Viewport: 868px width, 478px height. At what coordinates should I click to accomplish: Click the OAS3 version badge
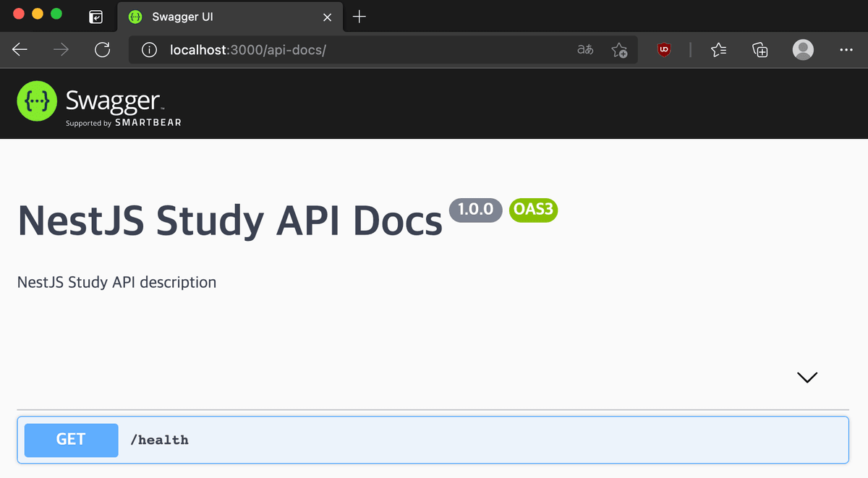(533, 210)
